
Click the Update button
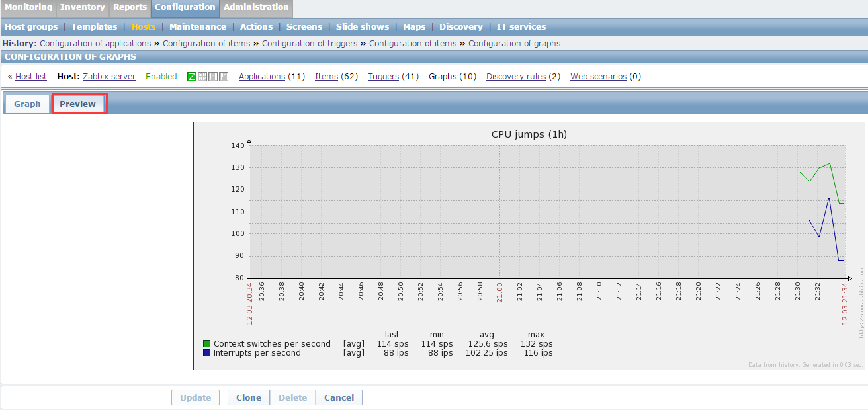195,397
